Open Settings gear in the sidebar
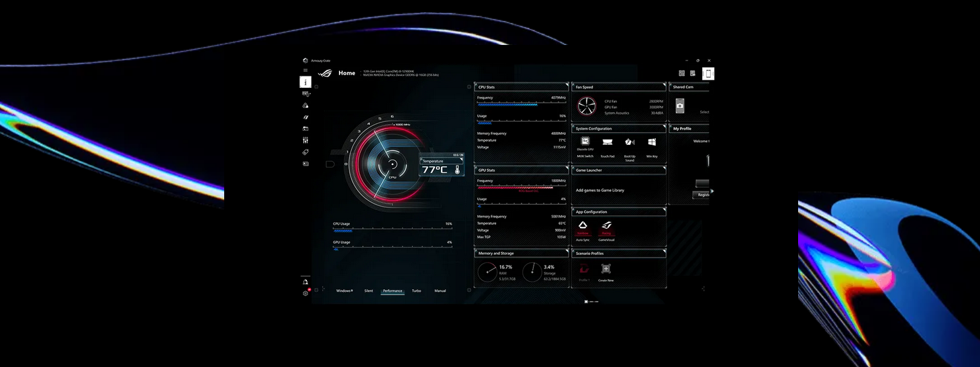The width and height of the screenshot is (980, 367). tap(305, 293)
